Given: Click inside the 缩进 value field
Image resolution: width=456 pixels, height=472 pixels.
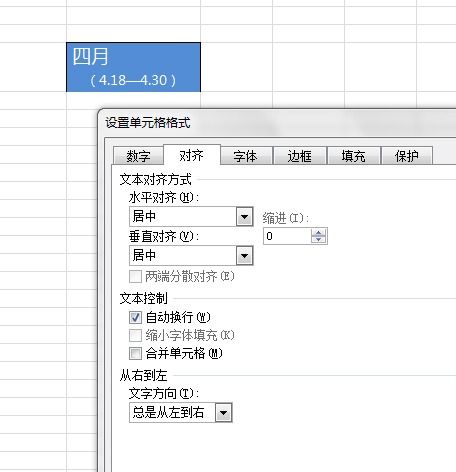Looking at the screenshot, I should [287, 236].
